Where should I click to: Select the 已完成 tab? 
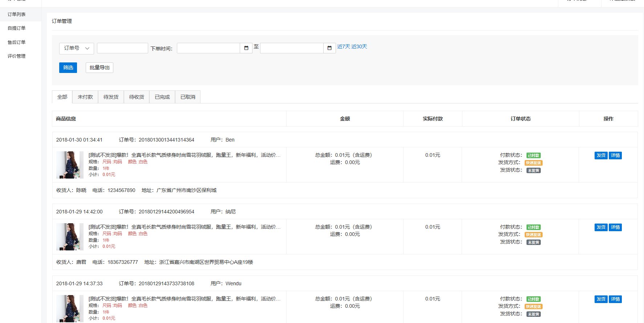click(x=162, y=97)
